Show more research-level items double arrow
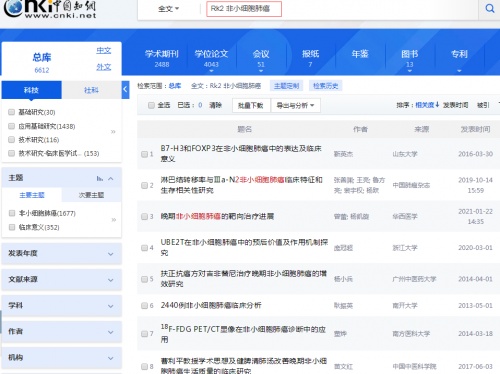The width and height of the screenshot is (500, 374). click(113, 132)
